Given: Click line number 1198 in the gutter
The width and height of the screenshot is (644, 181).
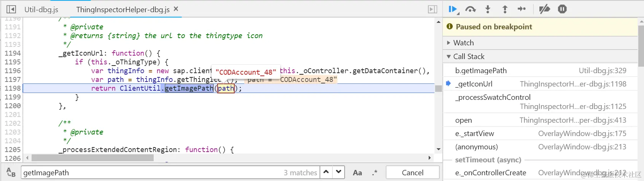Looking at the screenshot, I should click(13, 88).
